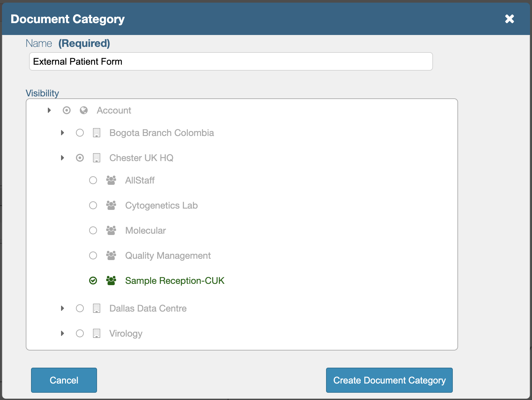This screenshot has height=400, width=532.
Task: Deselect the checked Sample Reception-CUK radio
Action: (93, 281)
